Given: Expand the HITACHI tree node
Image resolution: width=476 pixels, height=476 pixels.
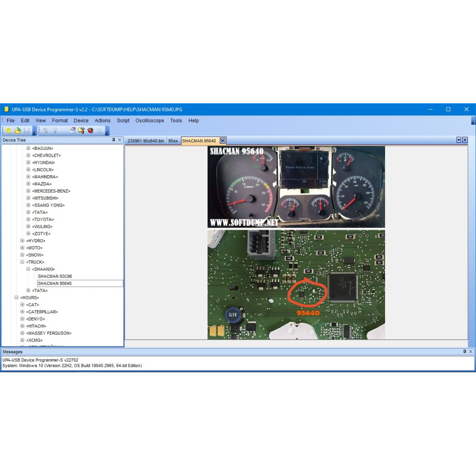Looking at the screenshot, I should pyautogui.click(x=22, y=326).
